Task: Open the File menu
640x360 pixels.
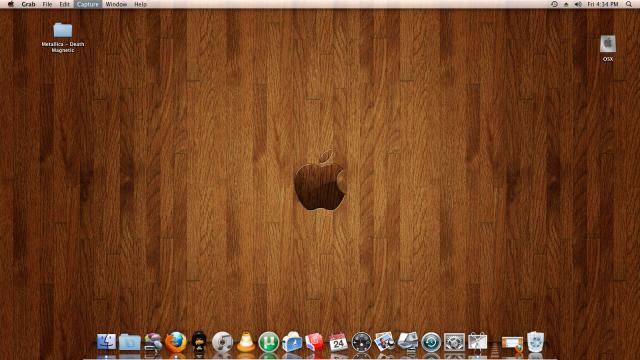Action: click(x=47, y=4)
